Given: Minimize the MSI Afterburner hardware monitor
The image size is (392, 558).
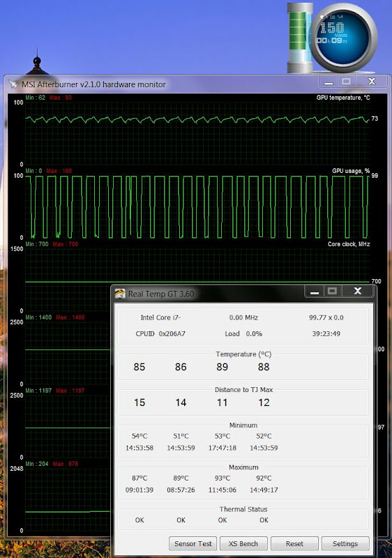Looking at the screenshot, I should 329,82.
